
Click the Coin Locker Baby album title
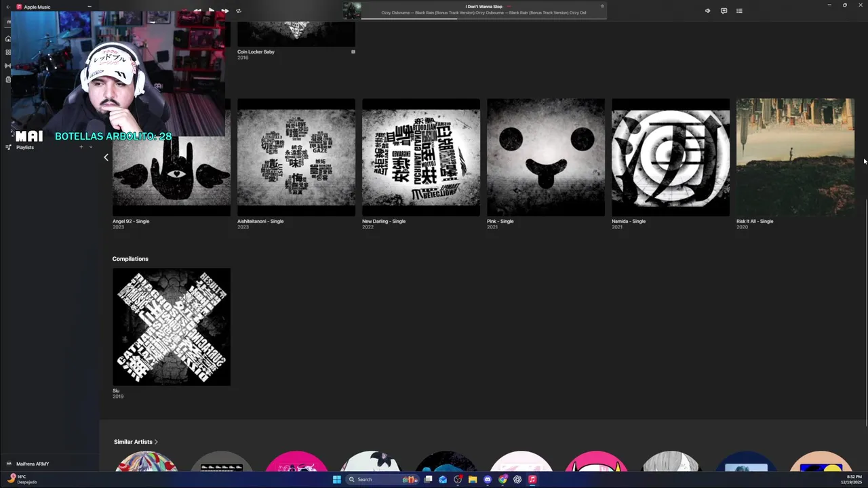(x=256, y=52)
